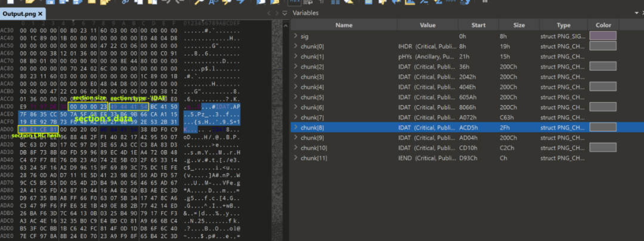Pick the color swatch for sig
This screenshot has width=644, height=241.
point(603,36)
